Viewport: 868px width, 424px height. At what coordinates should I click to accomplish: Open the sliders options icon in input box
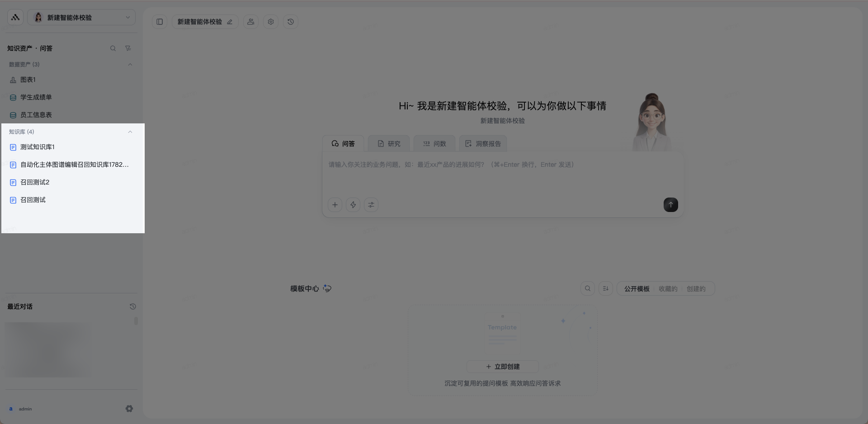(x=371, y=205)
